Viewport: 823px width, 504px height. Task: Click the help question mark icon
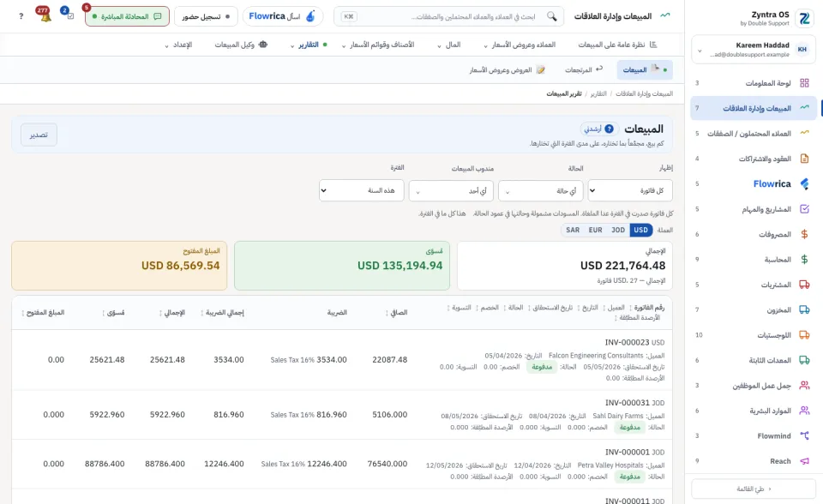pyautogui.click(x=21, y=16)
